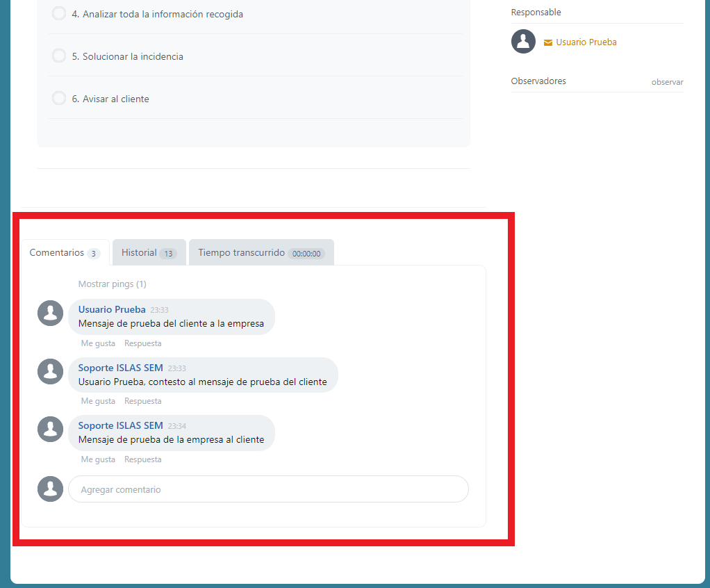Viewport: 710px width, 588px height.
Task: Check step 5 Solucionar la incidencia
Action: (x=59, y=56)
